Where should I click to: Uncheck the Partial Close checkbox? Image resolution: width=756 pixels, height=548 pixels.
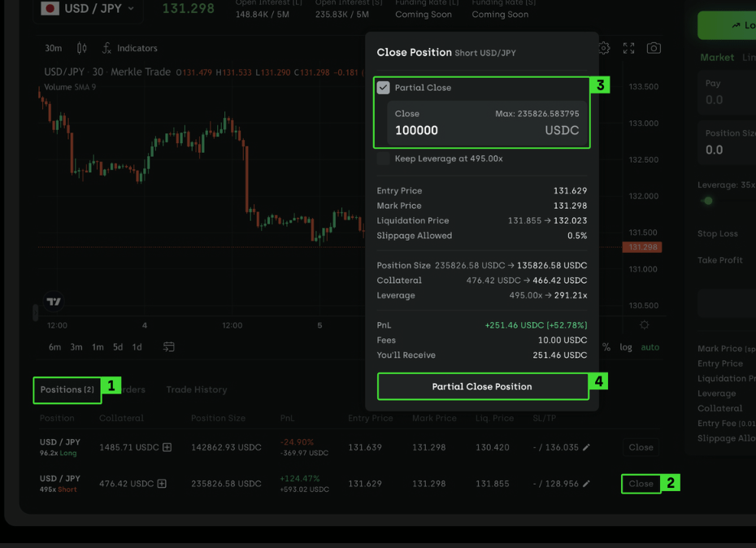[x=384, y=88]
